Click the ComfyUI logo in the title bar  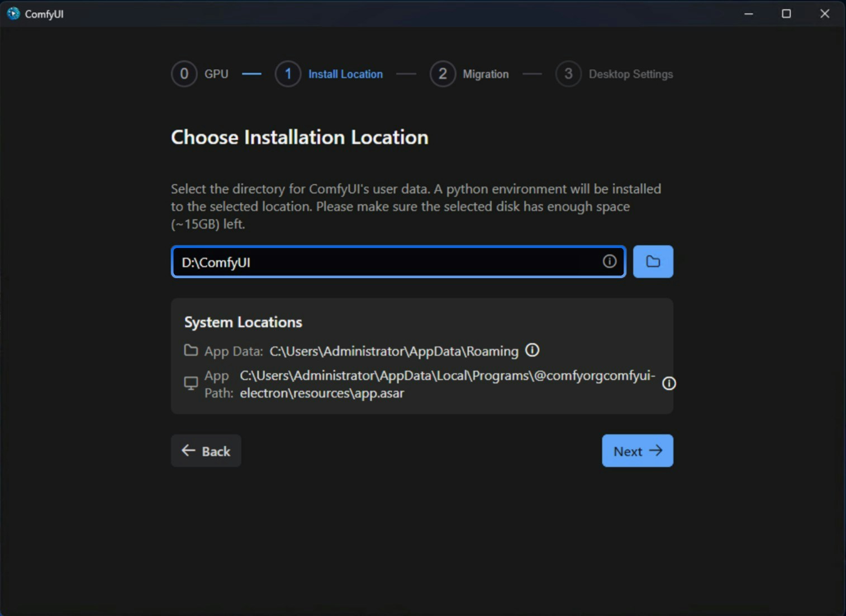pyautogui.click(x=12, y=13)
